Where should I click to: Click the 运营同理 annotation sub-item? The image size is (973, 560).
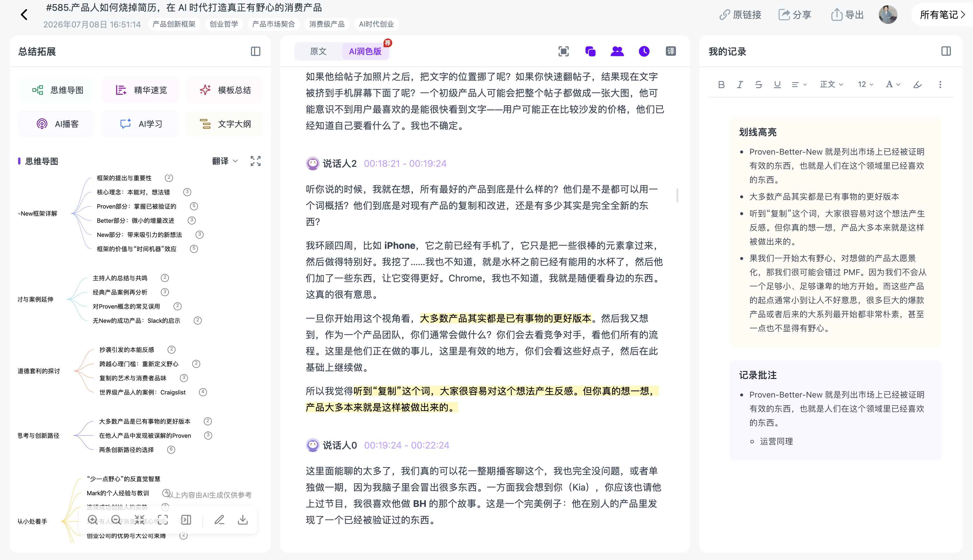coord(776,442)
